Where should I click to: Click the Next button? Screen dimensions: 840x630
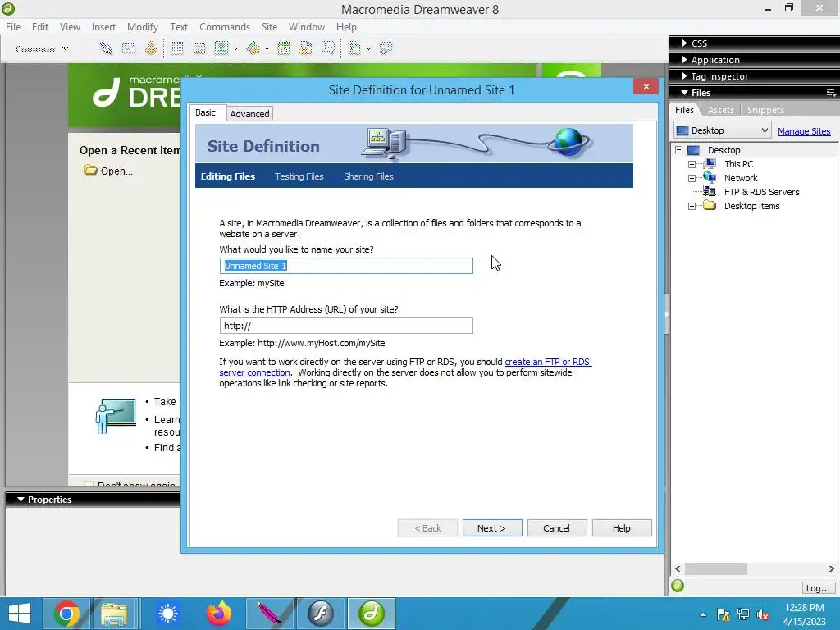[492, 528]
